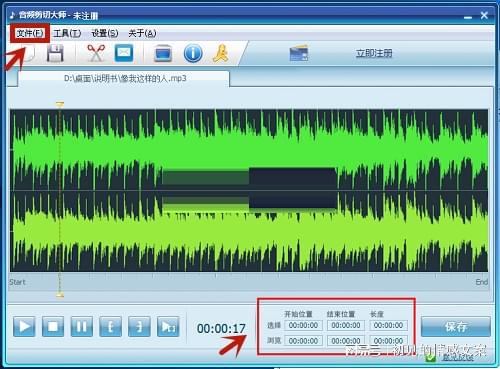Select the mp3 file tab
This screenshot has width=500, height=369.
pyautogui.click(x=124, y=79)
